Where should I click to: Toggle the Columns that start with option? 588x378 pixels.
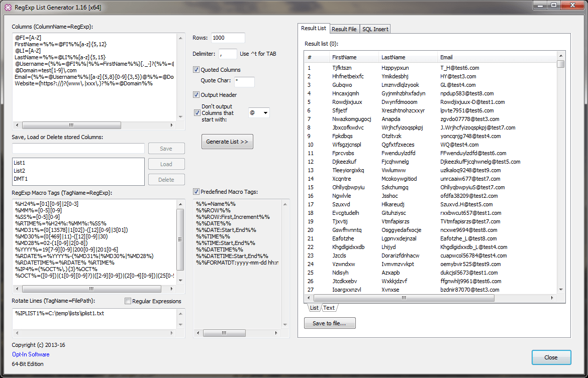pyautogui.click(x=195, y=112)
